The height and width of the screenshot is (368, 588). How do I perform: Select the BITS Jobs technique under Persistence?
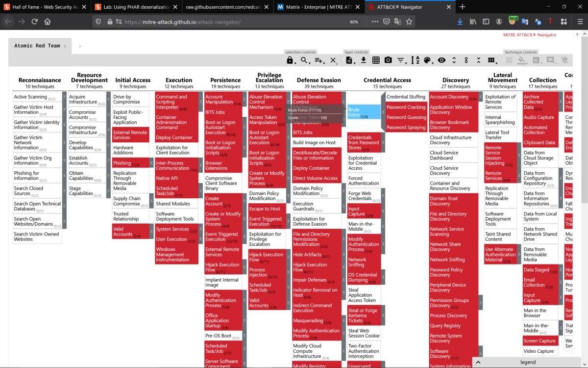click(x=223, y=112)
